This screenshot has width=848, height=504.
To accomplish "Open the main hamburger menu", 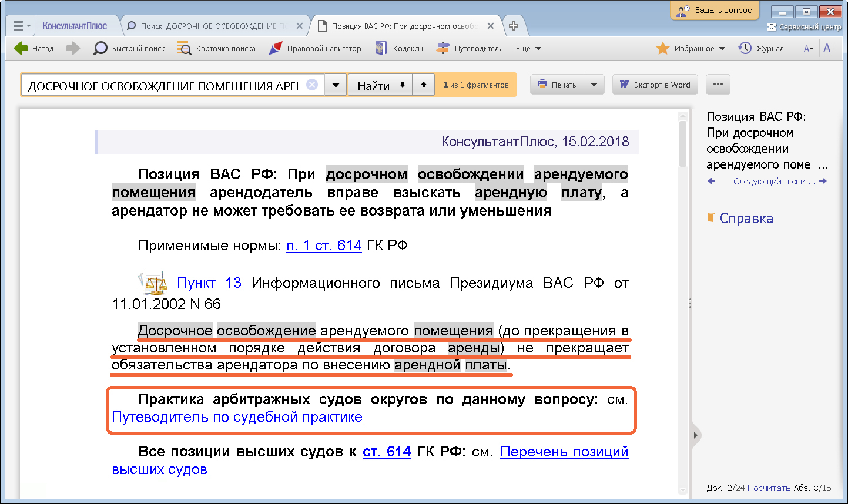I will click(21, 26).
